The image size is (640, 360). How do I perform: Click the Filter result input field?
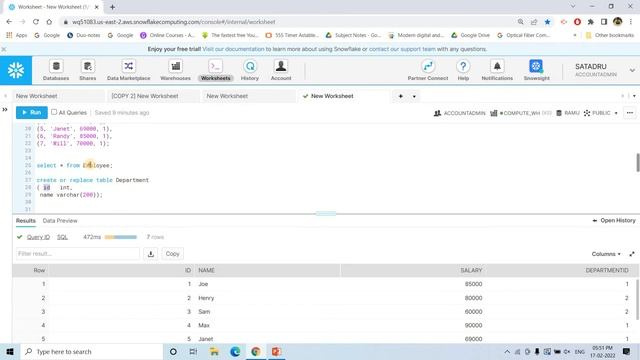click(78, 254)
